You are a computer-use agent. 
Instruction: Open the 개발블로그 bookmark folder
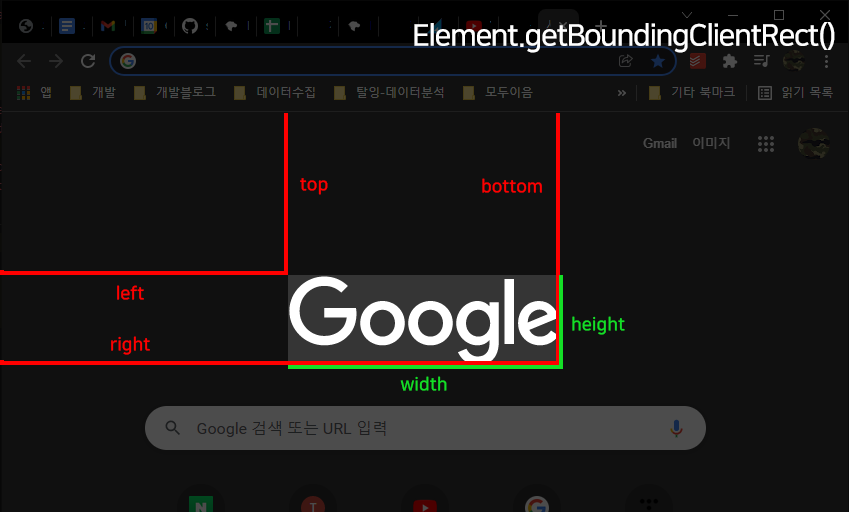click(x=175, y=93)
